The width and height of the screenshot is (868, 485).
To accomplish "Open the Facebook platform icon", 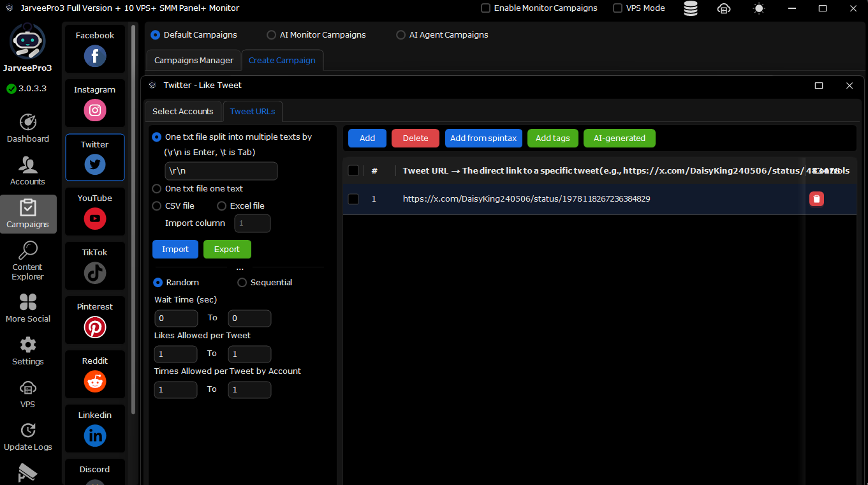I will [x=94, y=56].
